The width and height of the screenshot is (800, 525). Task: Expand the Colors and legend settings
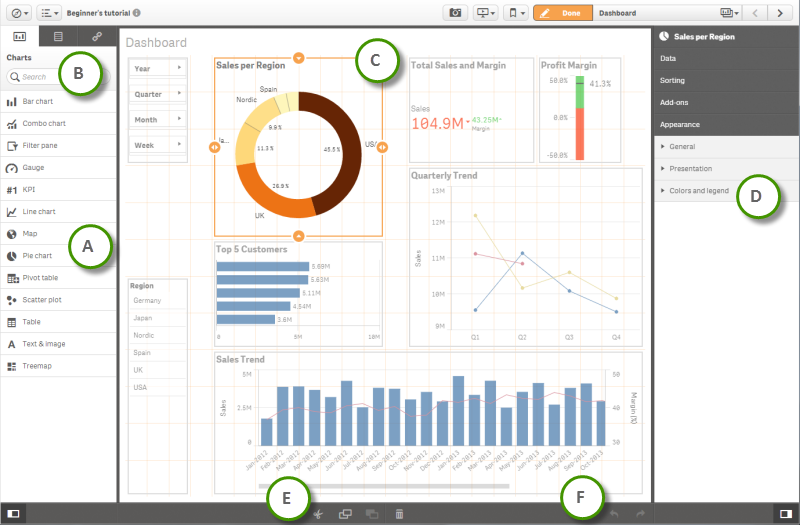coord(727,190)
